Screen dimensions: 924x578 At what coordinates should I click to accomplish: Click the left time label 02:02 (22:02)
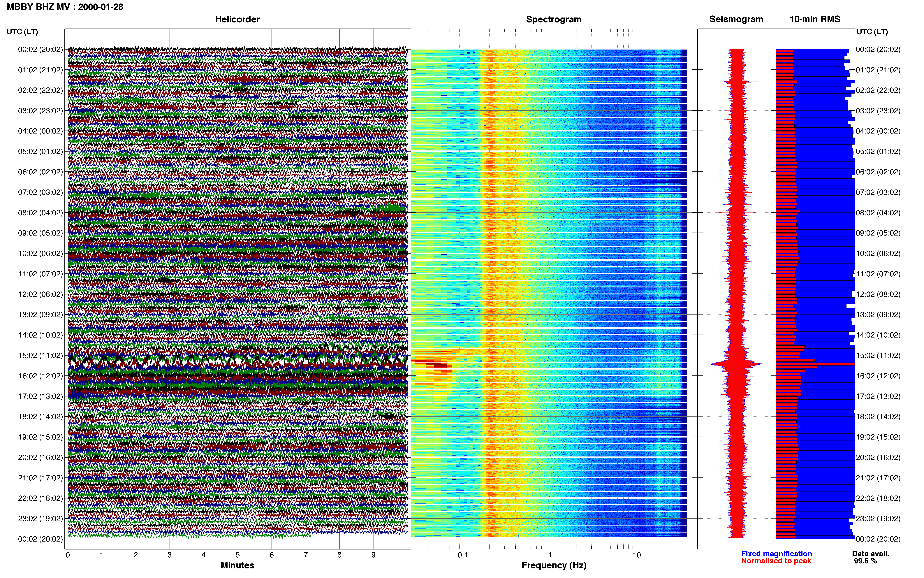click(41, 90)
